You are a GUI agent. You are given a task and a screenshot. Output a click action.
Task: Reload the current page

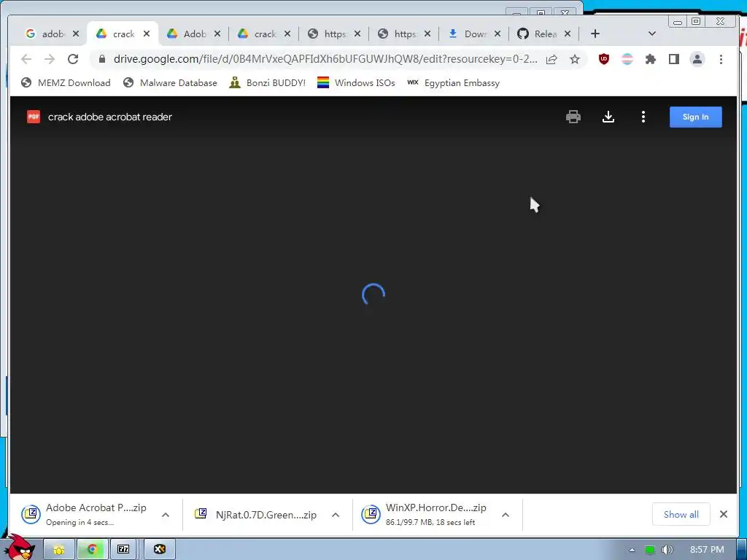[x=73, y=59]
